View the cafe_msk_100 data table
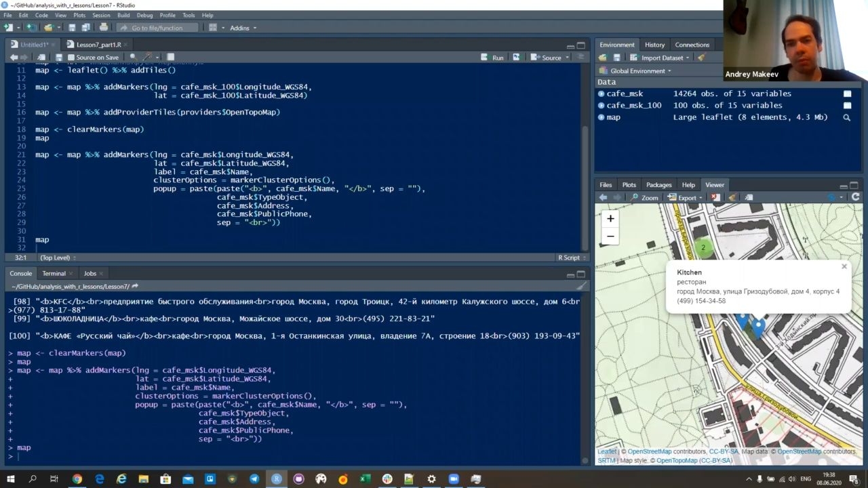The image size is (868, 488). (847, 106)
